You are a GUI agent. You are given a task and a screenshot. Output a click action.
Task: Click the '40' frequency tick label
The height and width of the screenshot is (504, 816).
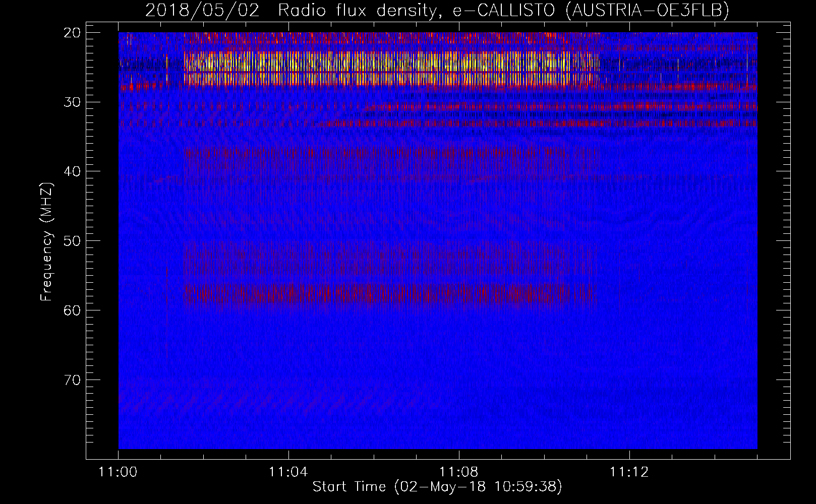click(x=73, y=171)
